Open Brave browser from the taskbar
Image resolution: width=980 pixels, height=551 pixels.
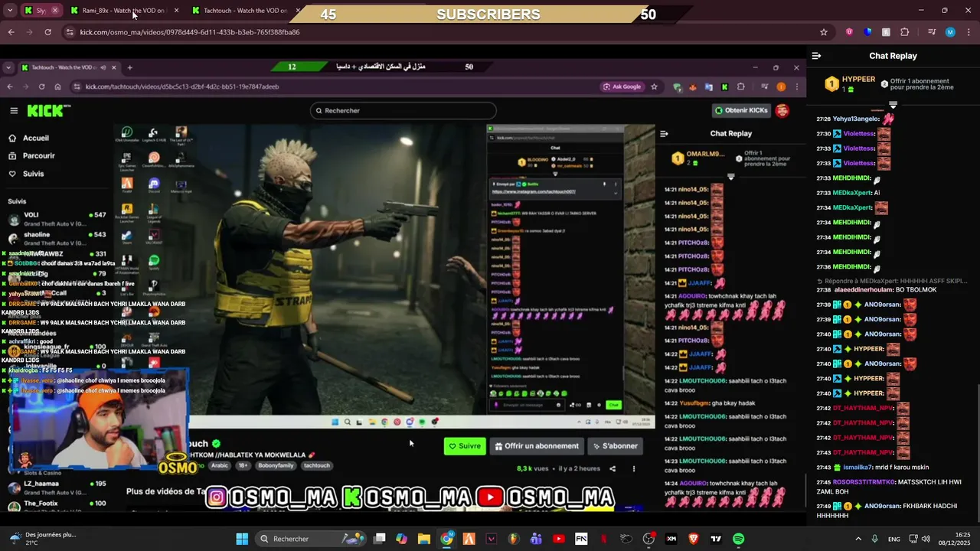point(694,539)
